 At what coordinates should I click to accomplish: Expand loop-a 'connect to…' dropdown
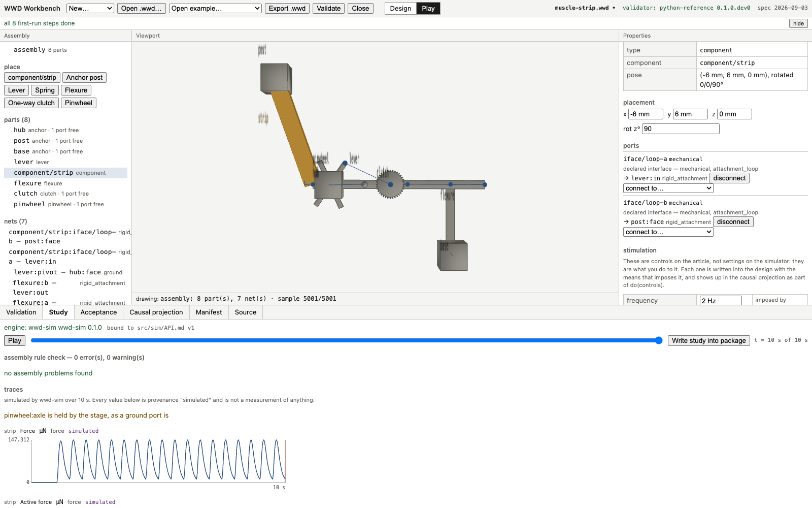[x=668, y=188]
